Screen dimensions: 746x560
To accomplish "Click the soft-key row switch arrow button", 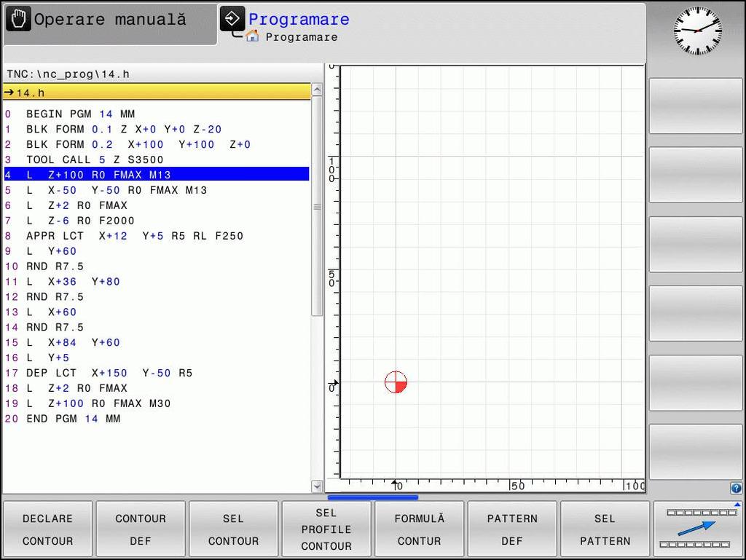I will tap(697, 529).
